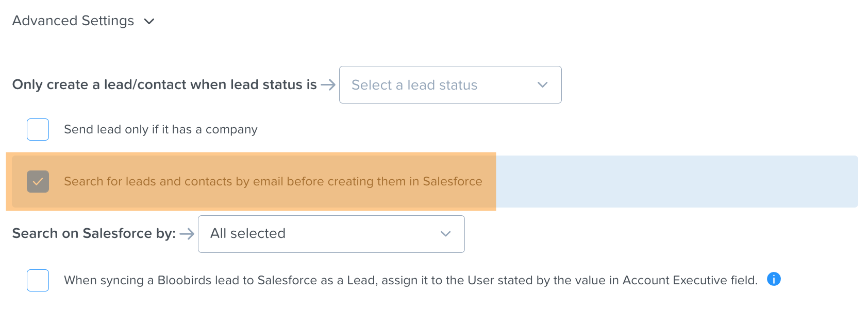Click the 'Search for leads and contacts' label text
The width and height of the screenshot is (868, 326).
(x=273, y=181)
